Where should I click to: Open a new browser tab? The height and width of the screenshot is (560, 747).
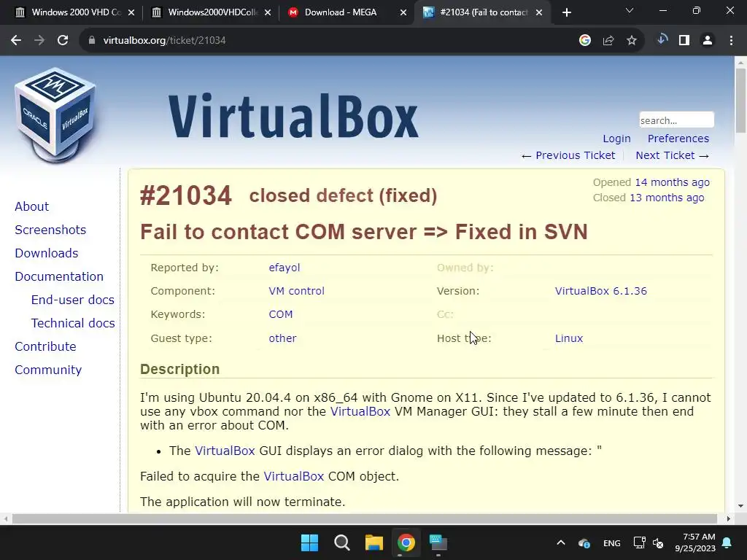click(x=566, y=13)
